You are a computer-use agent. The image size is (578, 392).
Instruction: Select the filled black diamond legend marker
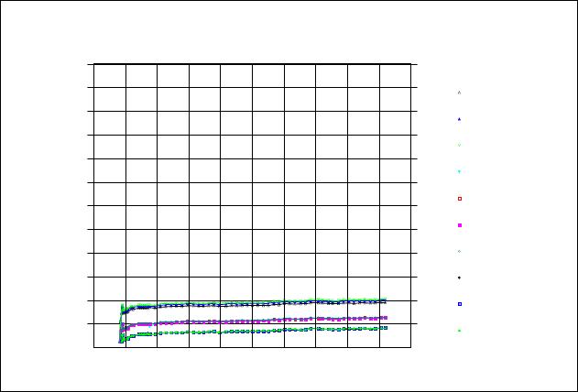click(x=459, y=278)
